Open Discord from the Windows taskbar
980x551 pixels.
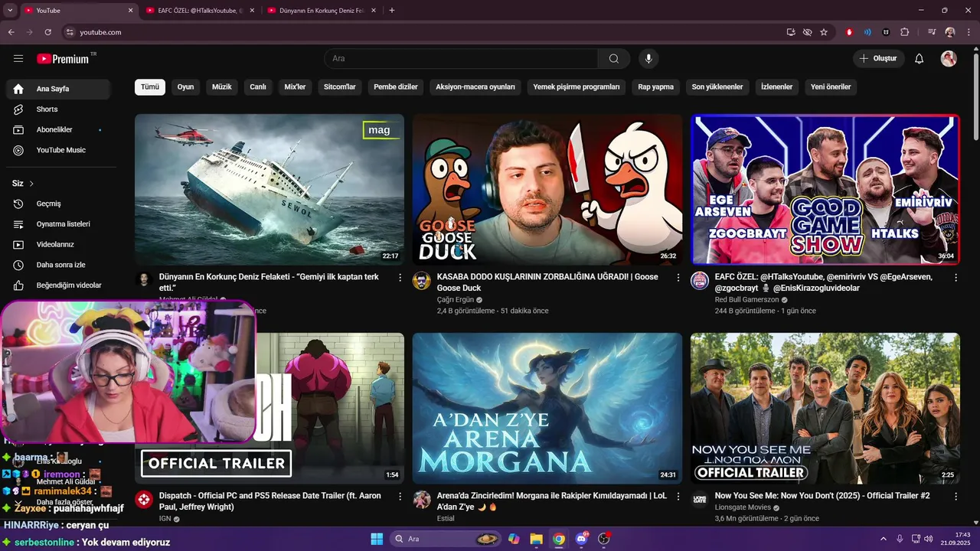(x=581, y=539)
